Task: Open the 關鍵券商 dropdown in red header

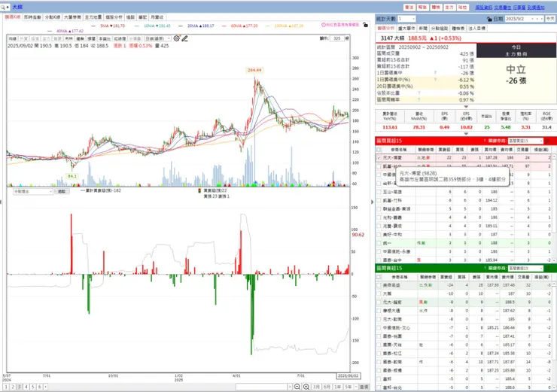Action: [x=525, y=141]
